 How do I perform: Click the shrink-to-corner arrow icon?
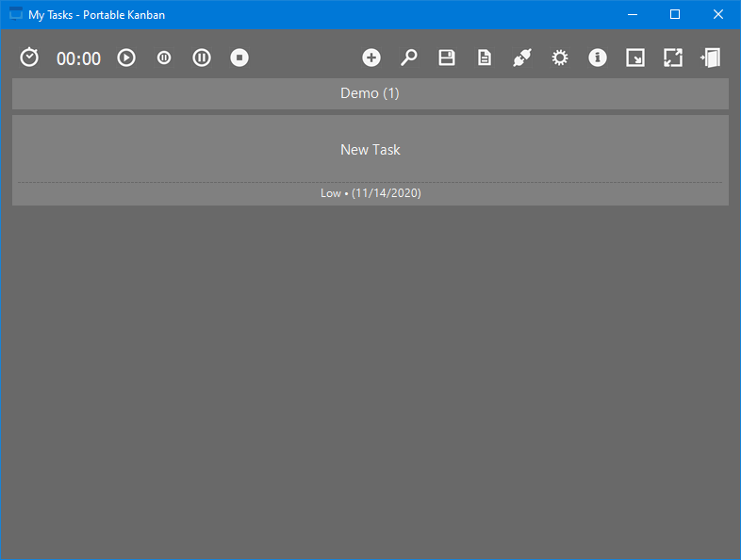pos(635,58)
